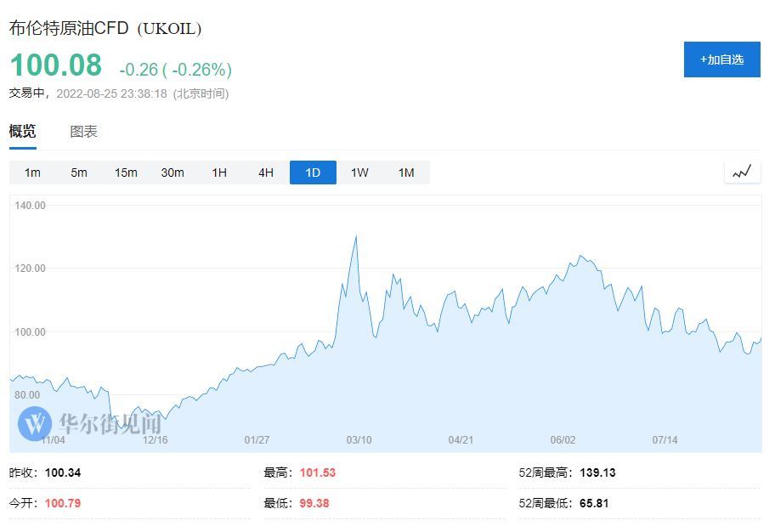Add to watchlist with 加自选 button

(721, 59)
